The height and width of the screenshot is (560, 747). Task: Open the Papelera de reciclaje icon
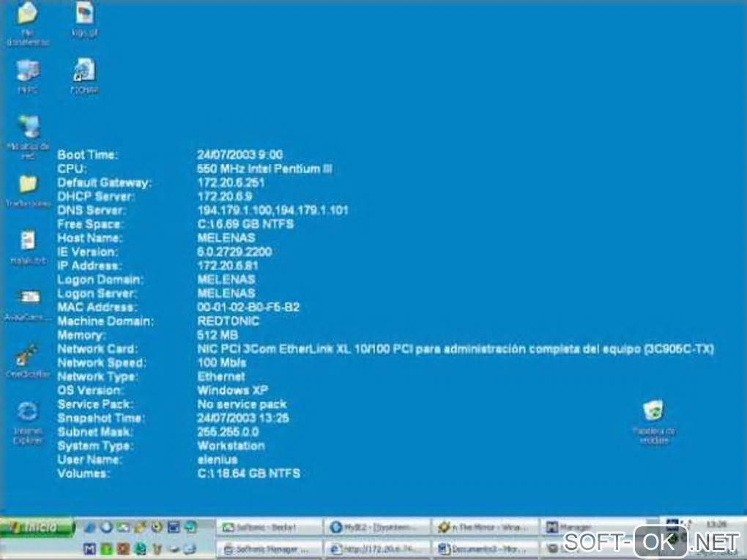(653, 411)
